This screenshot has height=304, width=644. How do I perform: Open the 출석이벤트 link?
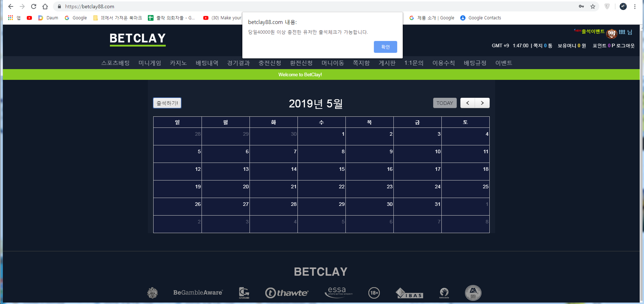coord(593,32)
